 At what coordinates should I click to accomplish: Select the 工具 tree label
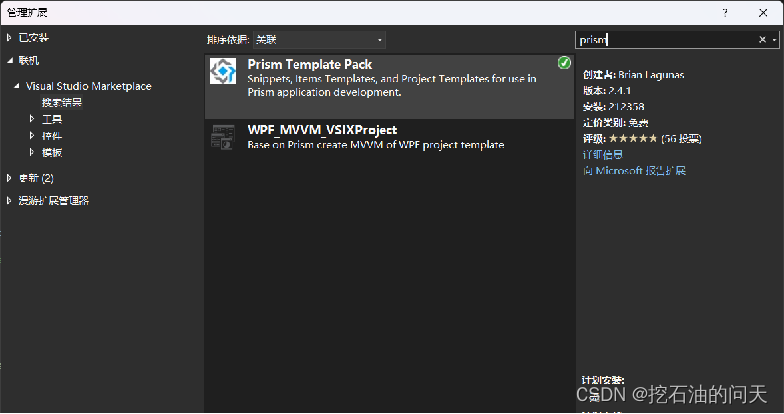pyautogui.click(x=52, y=119)
